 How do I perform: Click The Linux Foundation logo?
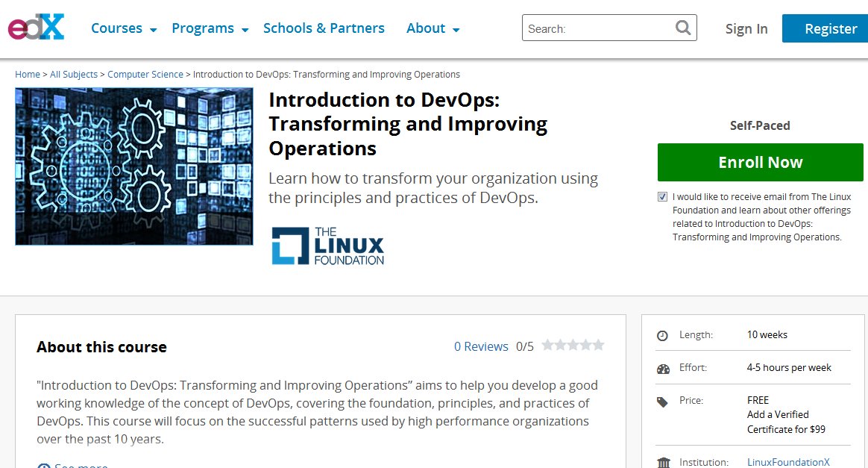click(327, 246)
